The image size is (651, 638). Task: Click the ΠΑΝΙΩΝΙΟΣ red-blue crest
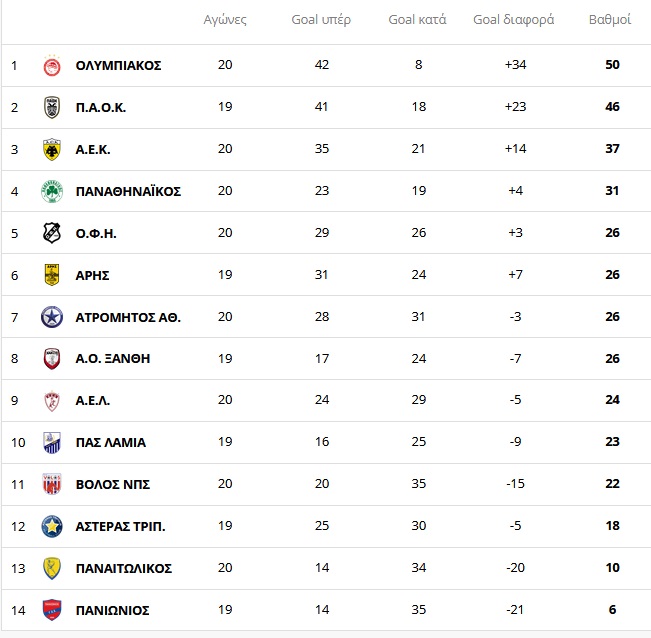coord(52,610)
